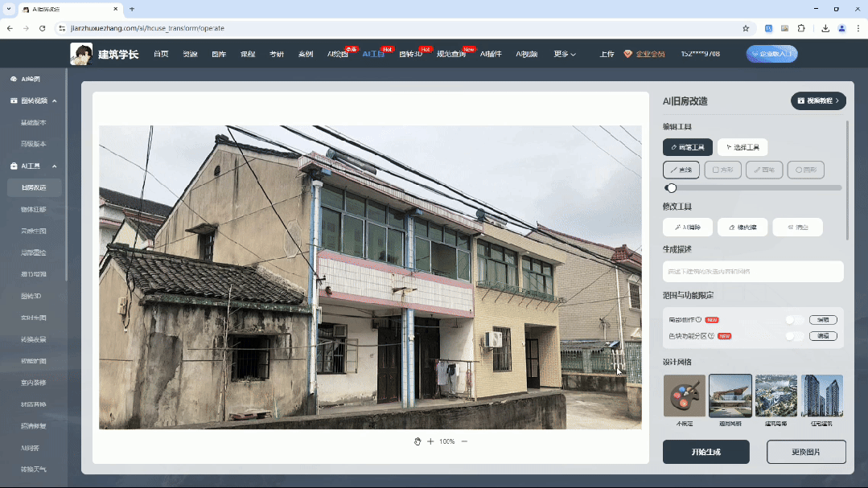Screen dimensions: 868x488
Task: Click the 编辑 button for 色块功能分区
Action: (823, 336)
